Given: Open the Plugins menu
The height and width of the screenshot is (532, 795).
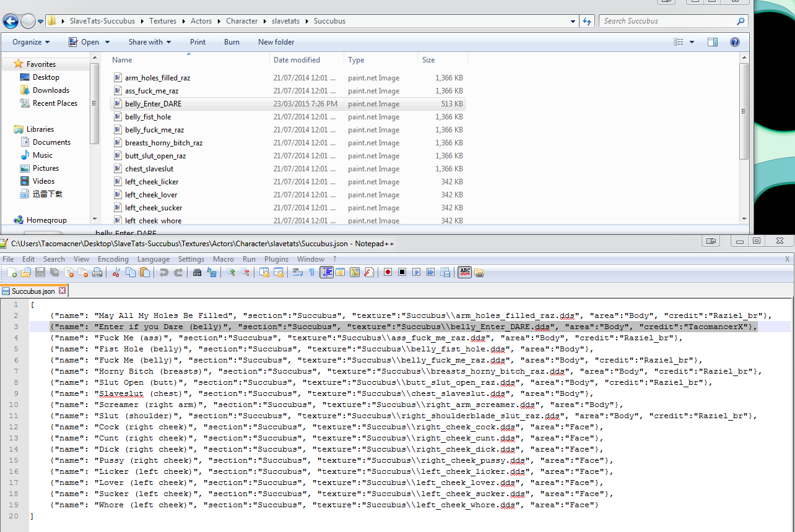Looking at the screenshot, I should [276, 259].
